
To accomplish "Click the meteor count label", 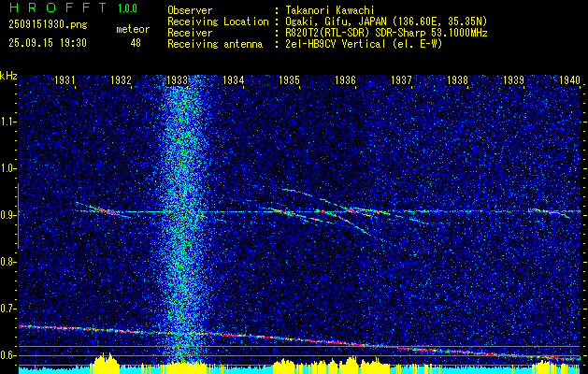I will click(x=133, y=29).
